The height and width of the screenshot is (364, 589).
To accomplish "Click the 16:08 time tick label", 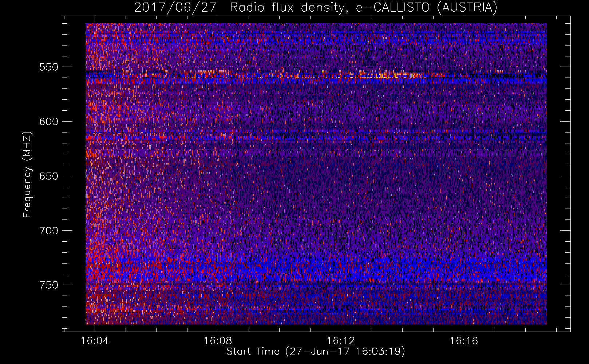I will (218, 341).
